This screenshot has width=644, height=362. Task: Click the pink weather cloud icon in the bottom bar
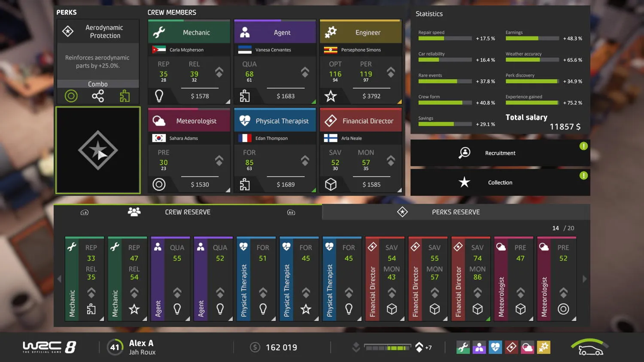(x=527, y=347)
